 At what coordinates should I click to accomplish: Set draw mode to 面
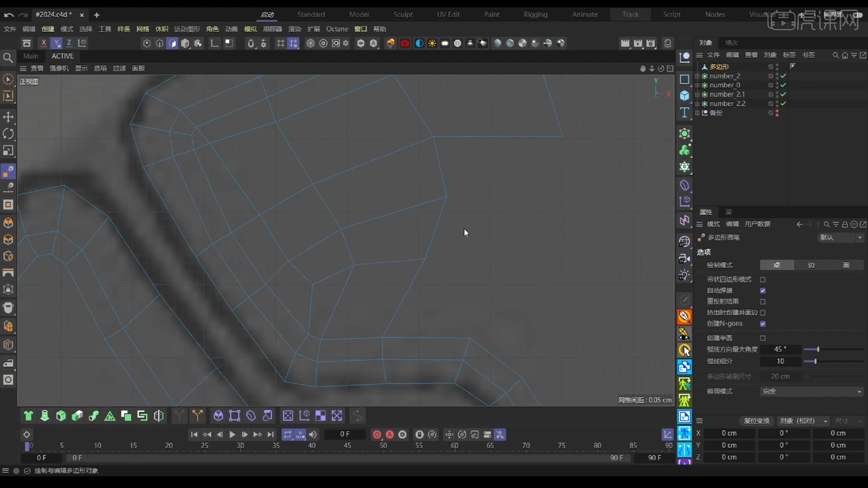[x=846, y=265]
